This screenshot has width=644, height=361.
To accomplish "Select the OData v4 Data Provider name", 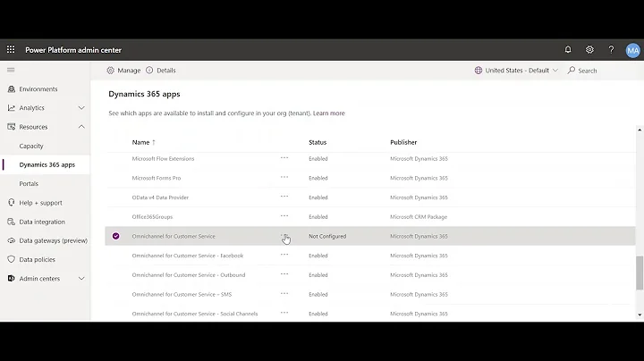I will (x=160, y=197).
